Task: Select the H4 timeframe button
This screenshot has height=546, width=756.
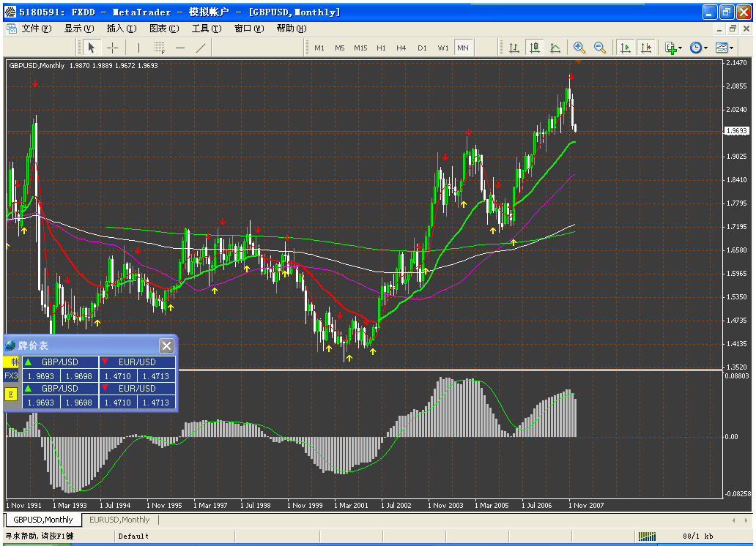Action: pyautogui.click(x=401, y=47)
